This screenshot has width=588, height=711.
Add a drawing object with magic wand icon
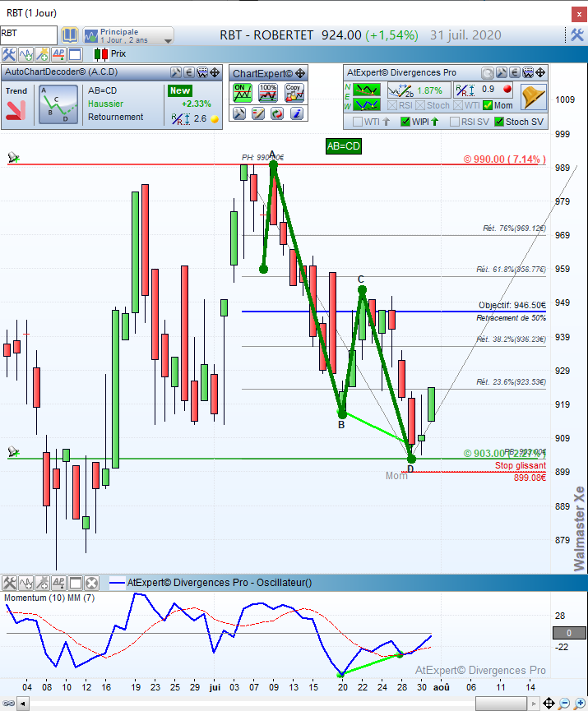point(42,54)
